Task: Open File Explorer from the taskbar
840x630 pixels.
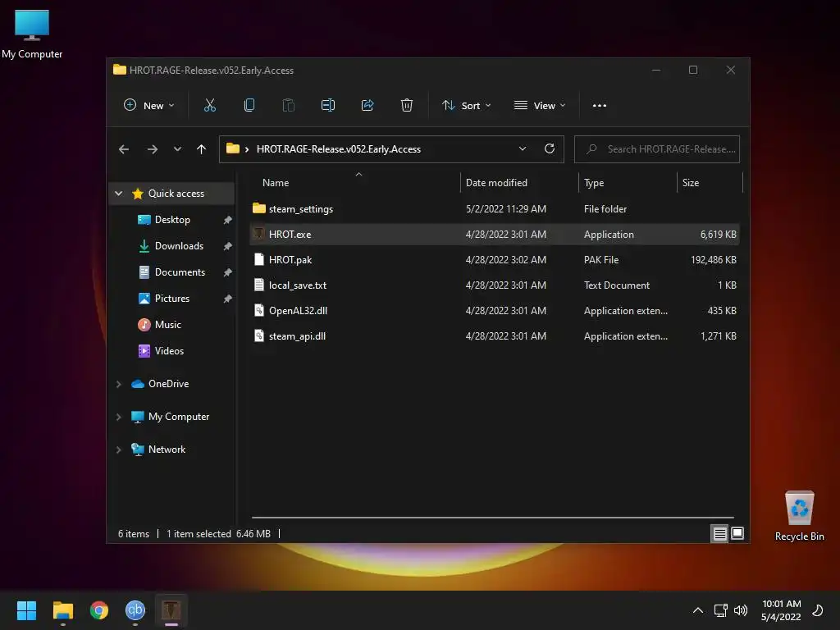Action: point(63,610)
